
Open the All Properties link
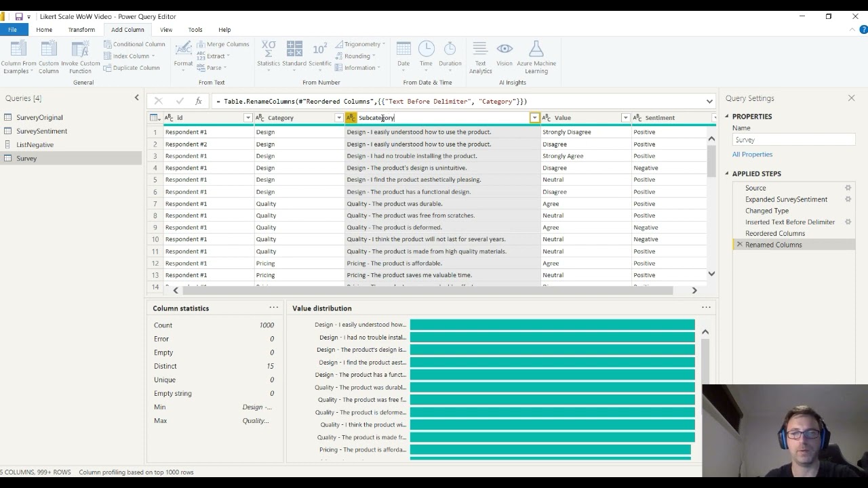click(x=752, y=155)
